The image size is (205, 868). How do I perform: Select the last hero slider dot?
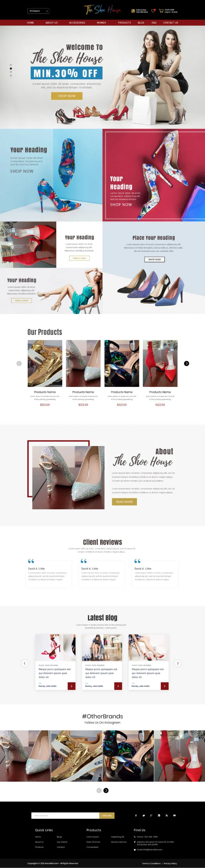point(11,75)
